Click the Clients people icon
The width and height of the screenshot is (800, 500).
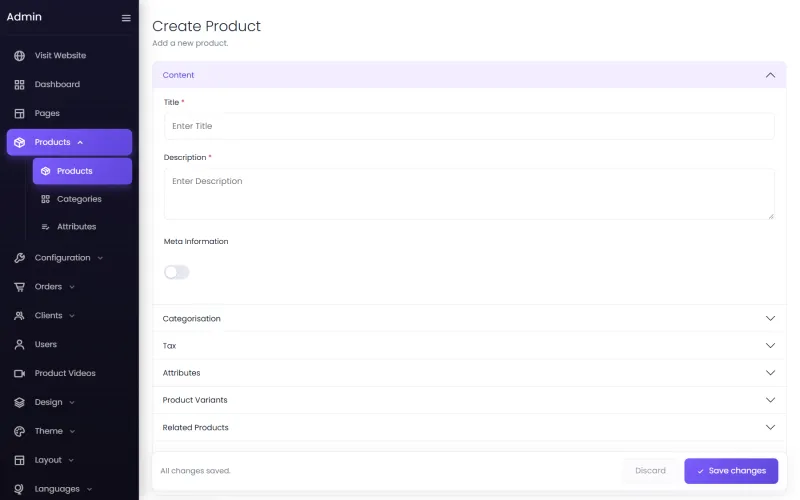click(x=19, y=316)
